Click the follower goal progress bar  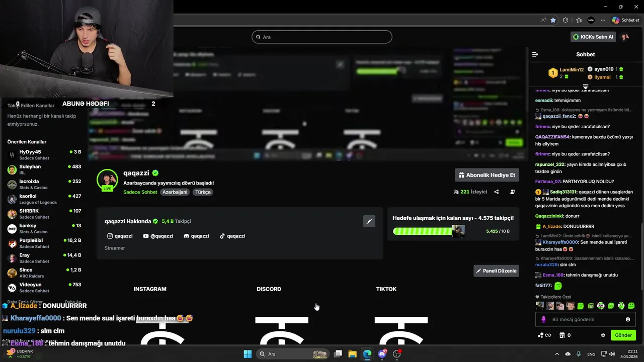429,231
